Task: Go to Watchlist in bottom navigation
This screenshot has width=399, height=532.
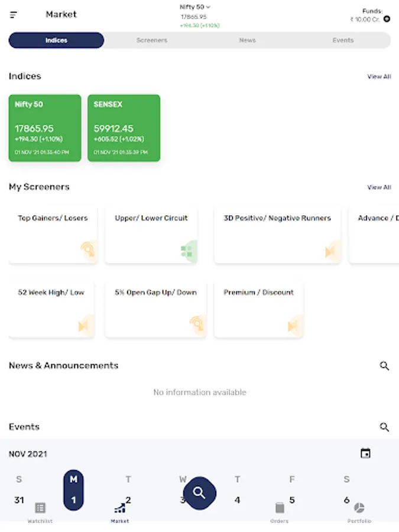Action: [40, 512]
